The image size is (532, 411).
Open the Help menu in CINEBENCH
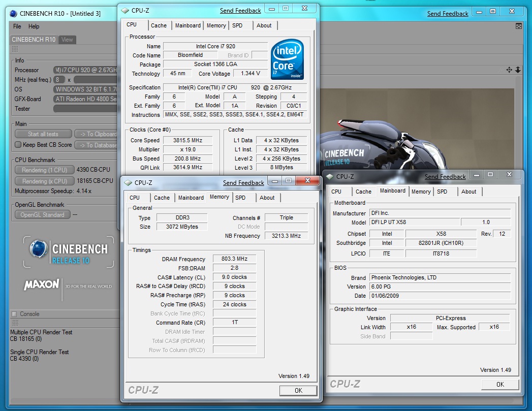pyautogui.click(x=34, y=26)
